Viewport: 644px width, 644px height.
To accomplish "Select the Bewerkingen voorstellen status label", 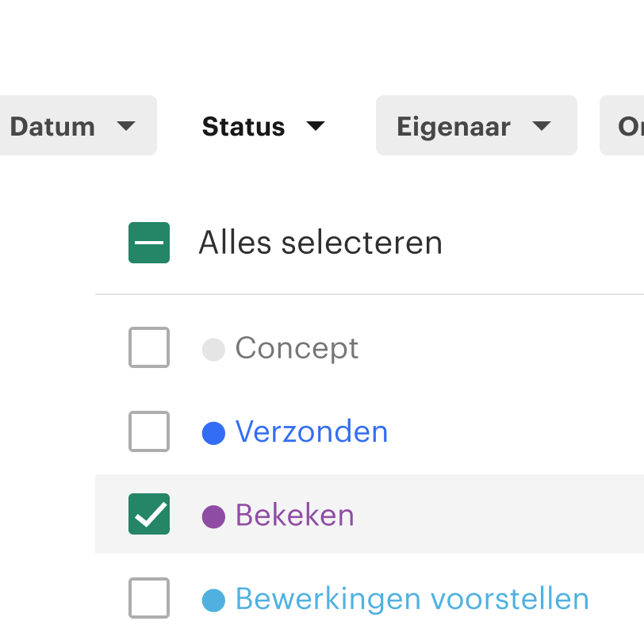I will point(412,599).
